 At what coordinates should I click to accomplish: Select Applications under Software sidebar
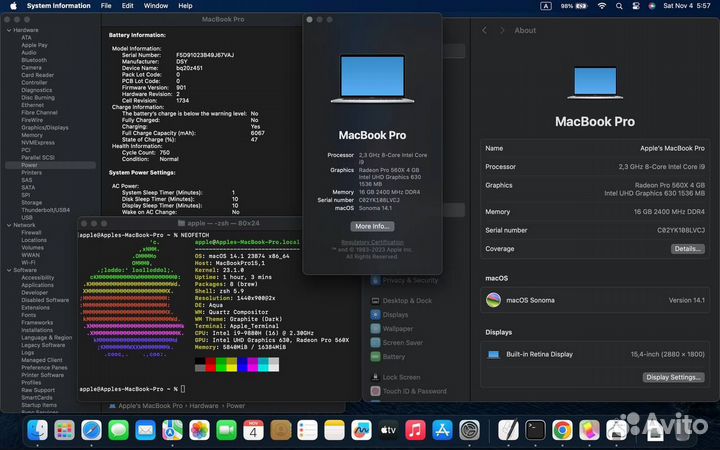37,285
